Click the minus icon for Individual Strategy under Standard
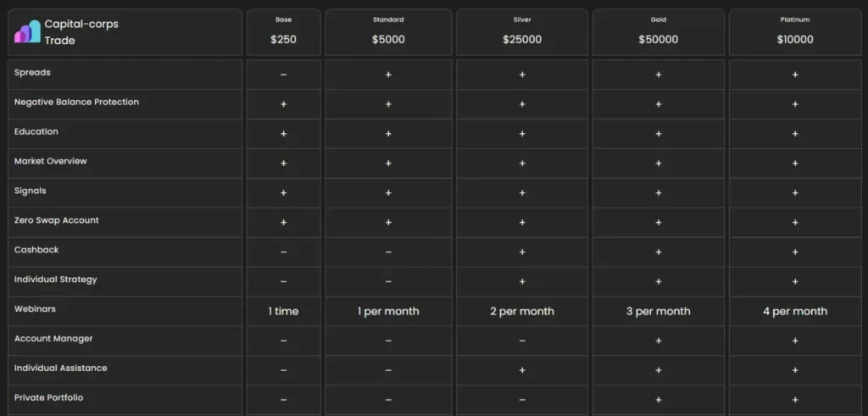Viewport: 868px width, 416px height. coord(388,281)
